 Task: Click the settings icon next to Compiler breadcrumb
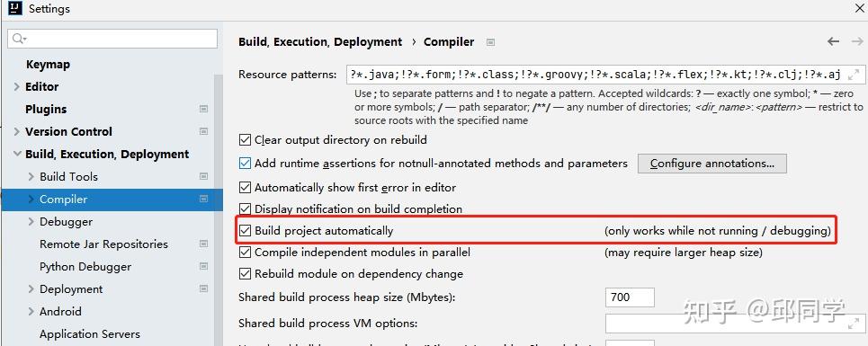pyautogui.click(x=490, y=42)
